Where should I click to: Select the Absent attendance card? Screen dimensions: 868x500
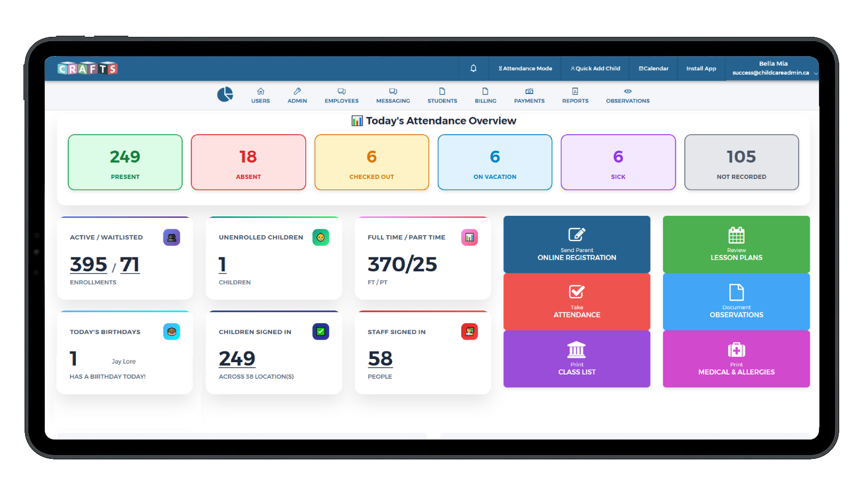[x=248, y=162]
